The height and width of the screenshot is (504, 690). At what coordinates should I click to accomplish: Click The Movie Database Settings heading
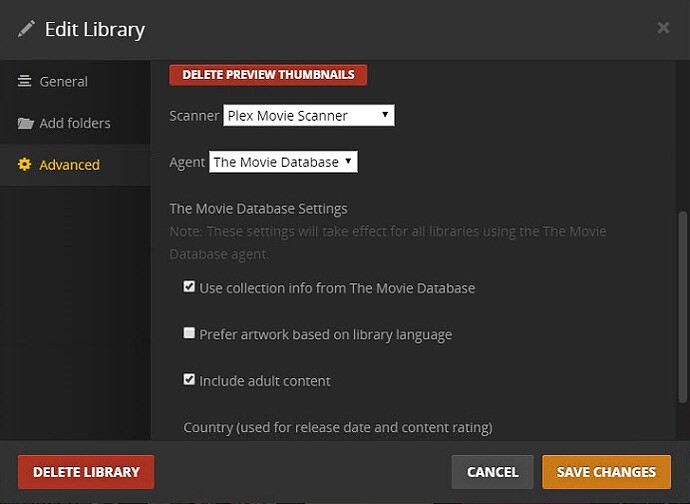258,209
